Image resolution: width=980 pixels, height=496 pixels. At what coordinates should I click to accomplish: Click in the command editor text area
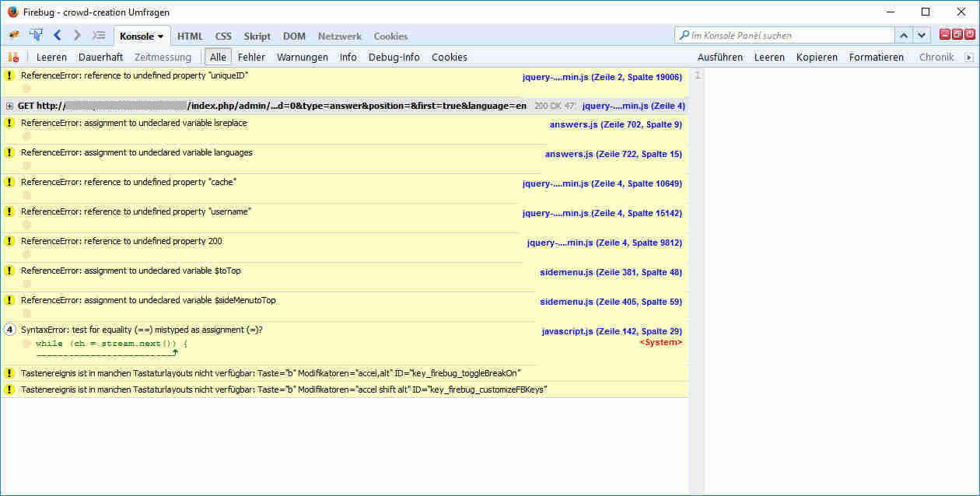tap(840, 233)
